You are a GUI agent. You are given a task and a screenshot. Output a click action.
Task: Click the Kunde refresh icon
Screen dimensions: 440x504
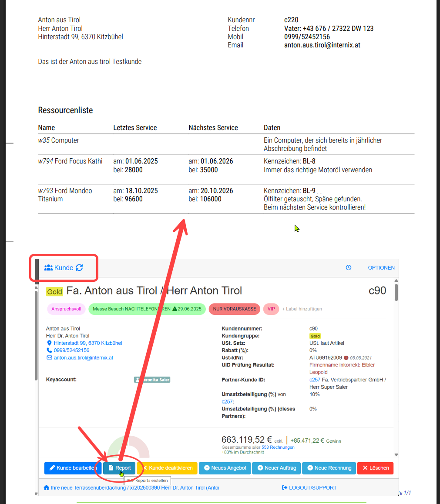tap(80, 267)
